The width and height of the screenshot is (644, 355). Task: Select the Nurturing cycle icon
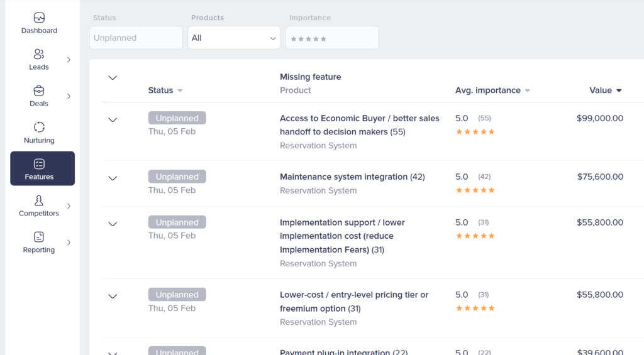[x=39, y=128]
